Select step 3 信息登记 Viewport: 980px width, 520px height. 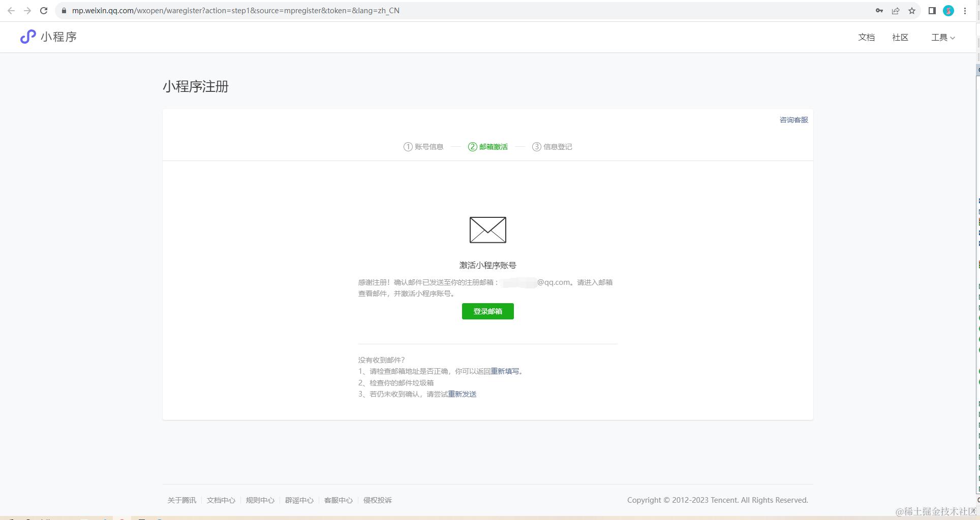pos(552,147)
